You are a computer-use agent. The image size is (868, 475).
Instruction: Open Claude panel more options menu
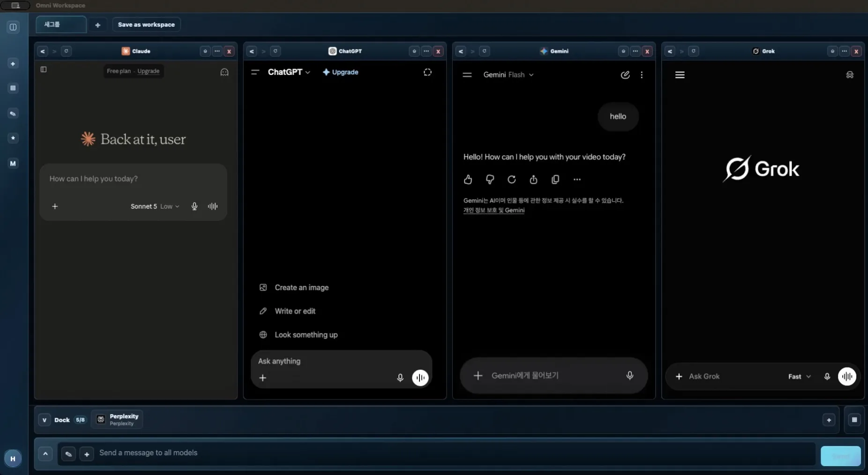click(x=217, y=51)
